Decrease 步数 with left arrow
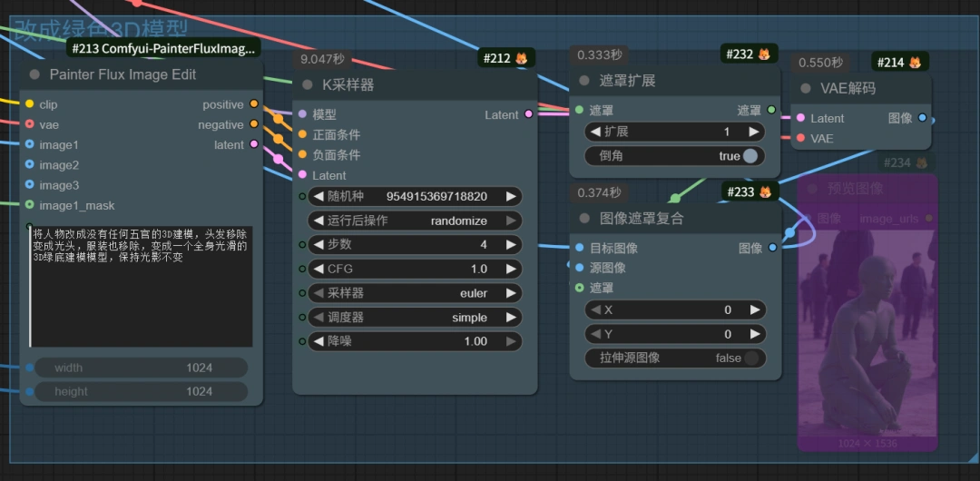980x481 pixels. (x=318, y=244)
